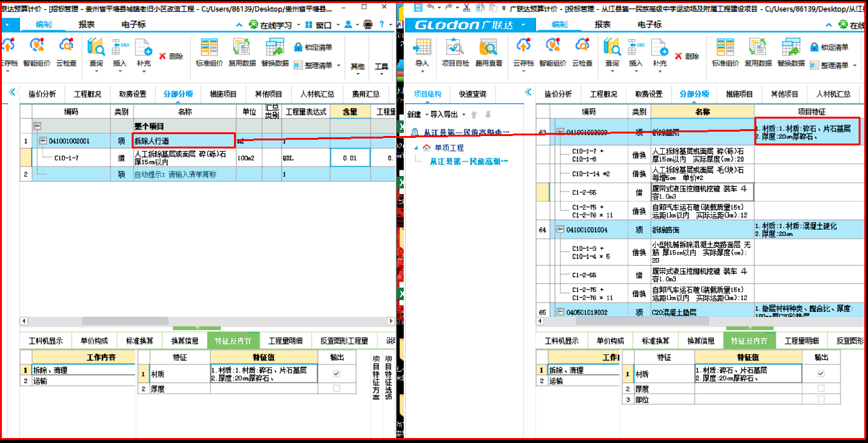Image resolution: width=868 pixels, height=443 pixels.
Task: Switch to 报表 tab in left window
Action: coord(87,24)
